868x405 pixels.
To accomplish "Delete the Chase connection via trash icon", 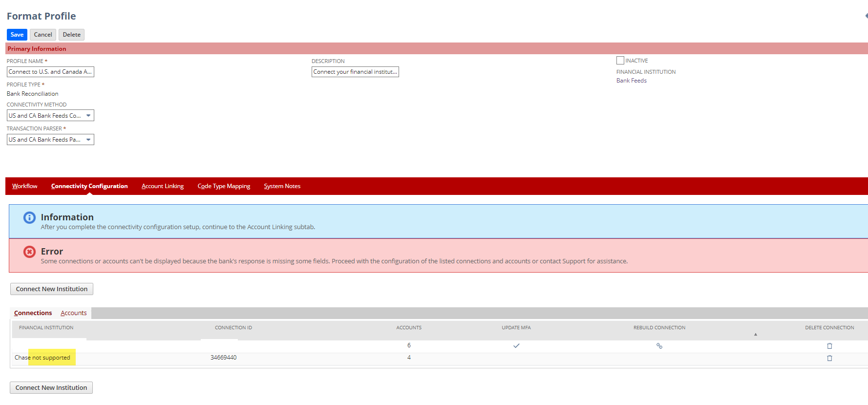I will tap(829, 358).
